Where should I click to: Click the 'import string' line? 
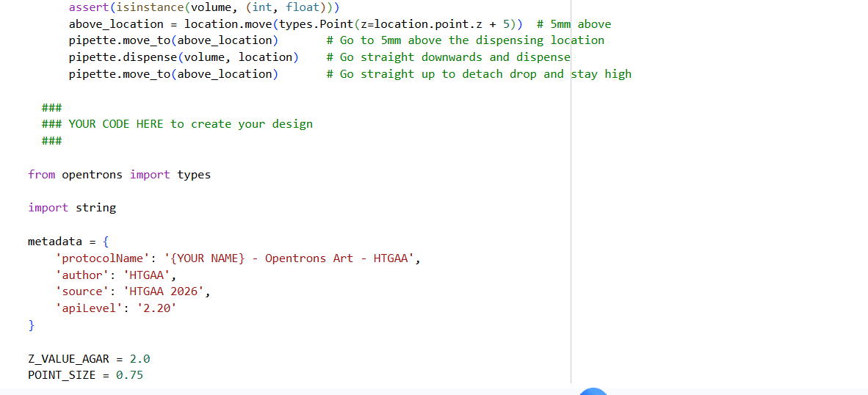[72, 208]
